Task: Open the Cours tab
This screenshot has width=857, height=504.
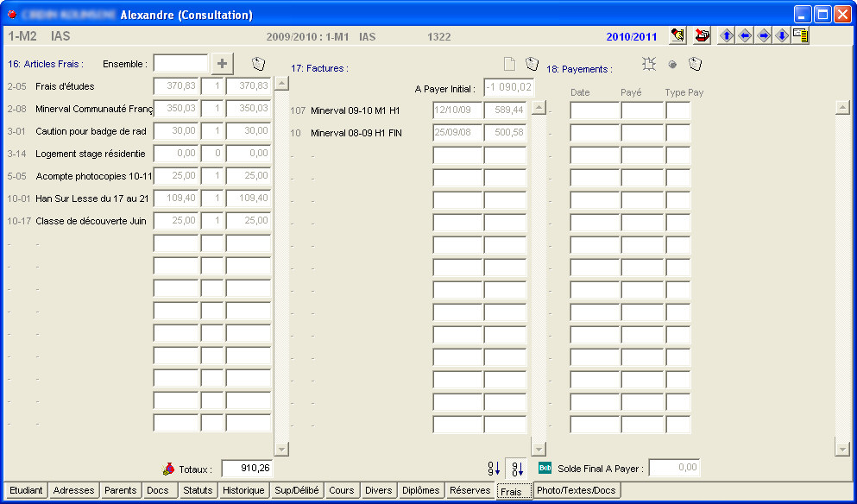Action: click(342, 490)
